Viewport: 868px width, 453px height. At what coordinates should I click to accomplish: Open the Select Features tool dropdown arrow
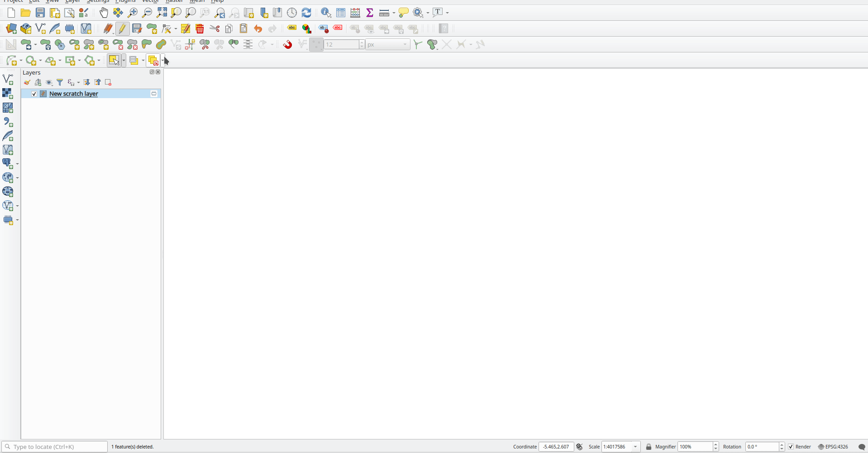point(124,61)
